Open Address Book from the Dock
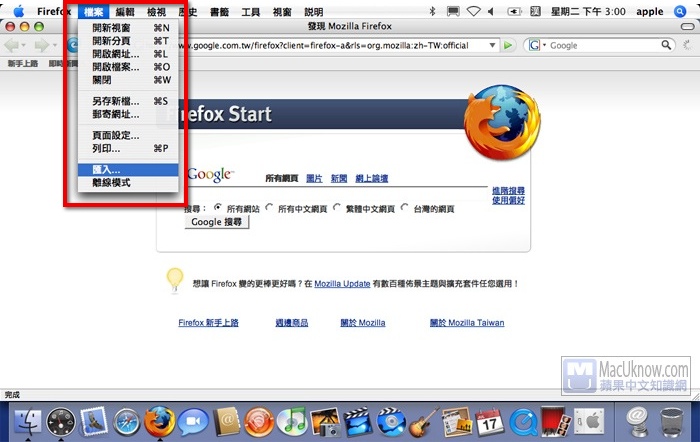Screen dimensions: 700x442 [226, 422]
